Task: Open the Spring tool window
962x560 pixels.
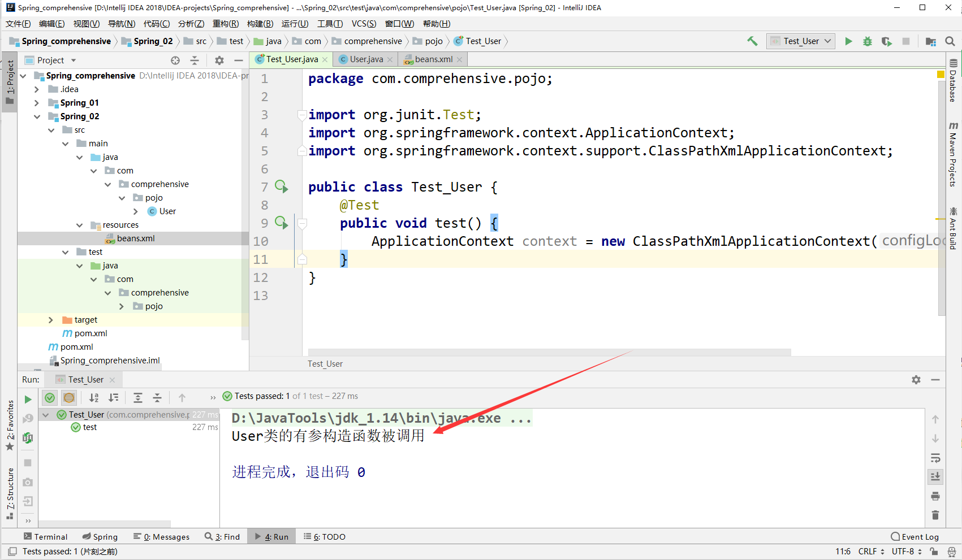Action: (x=100, y=537)
